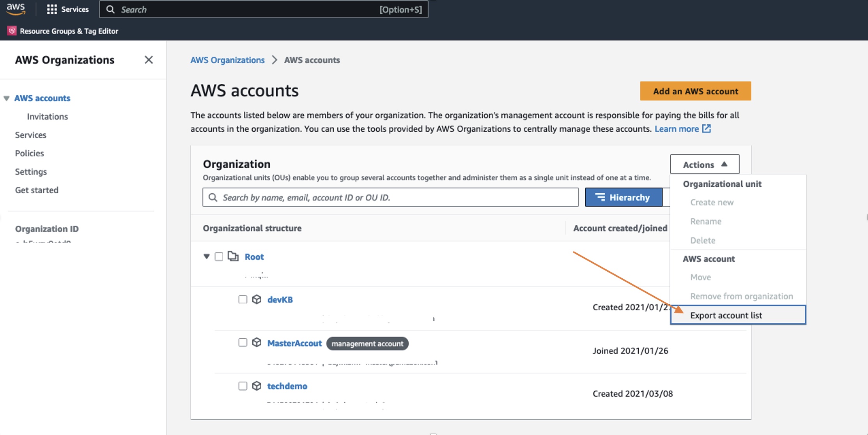The width and height of the screenshot is (868, 435).
Task: Tick the MasterAccout account checkbox
Action: click(243, 342)
